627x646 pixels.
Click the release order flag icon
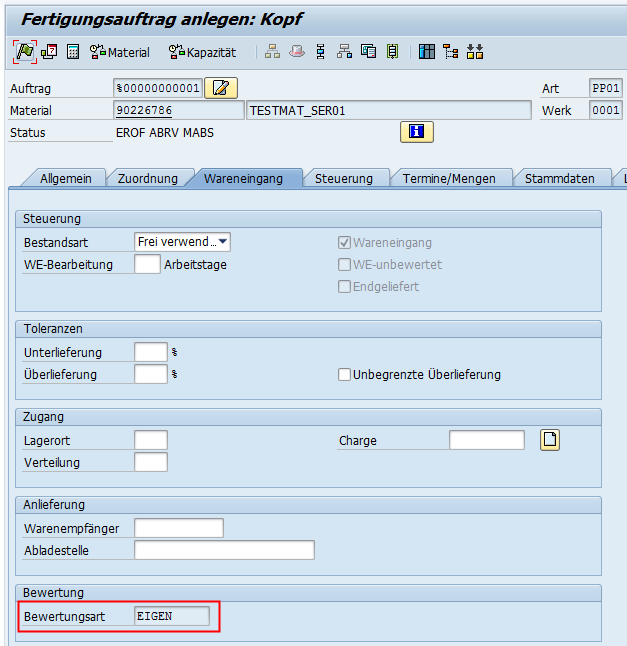coord(24,52)
